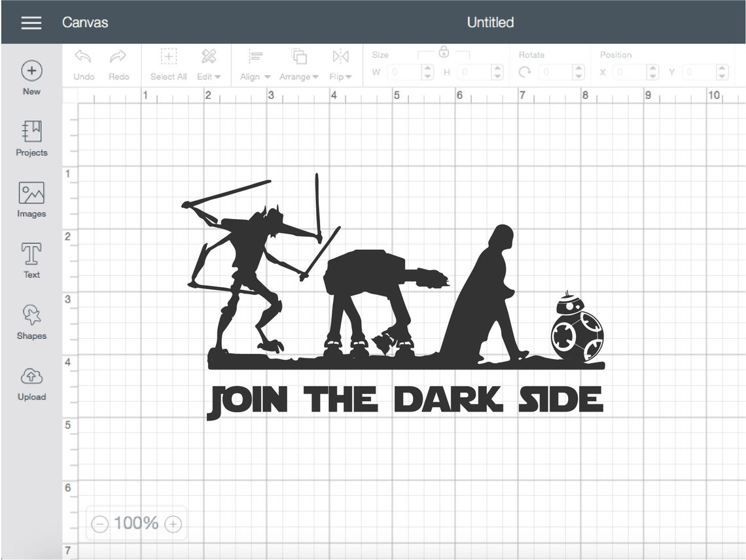Select the Text tool
Viewport: 746px width, 560px height.
click(x=31, y=260)
